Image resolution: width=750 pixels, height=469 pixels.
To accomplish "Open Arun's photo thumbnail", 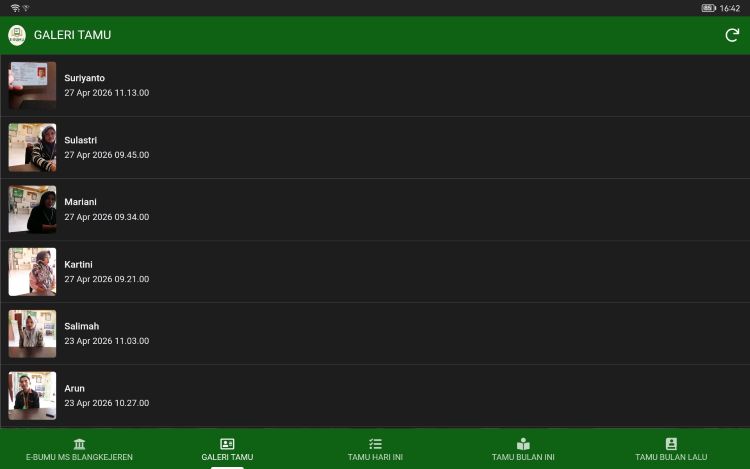I will [x=32, y=396].
